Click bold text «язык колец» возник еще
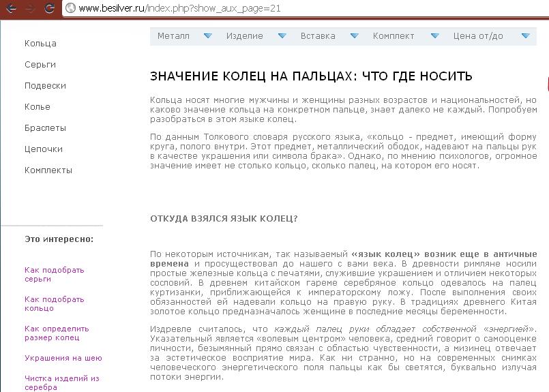Image resolution: width=549 pixels, height=392 pixels. coord(416,254)
